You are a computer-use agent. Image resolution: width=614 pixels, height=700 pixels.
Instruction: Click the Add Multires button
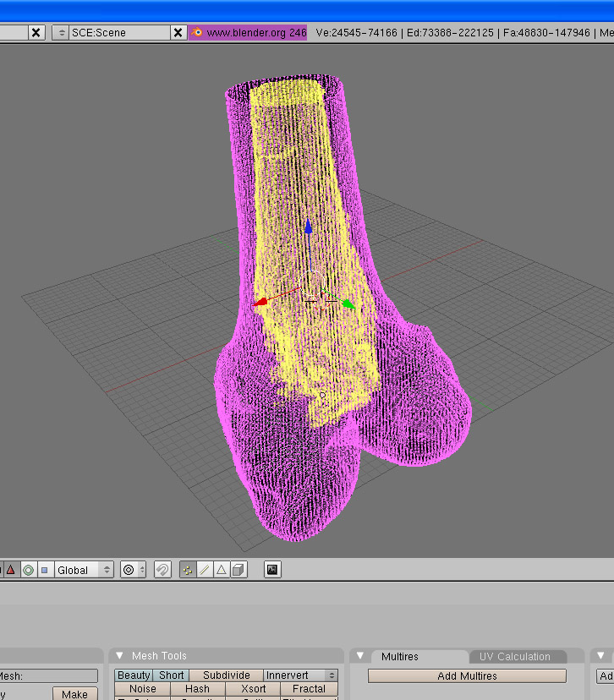(467, 675)
